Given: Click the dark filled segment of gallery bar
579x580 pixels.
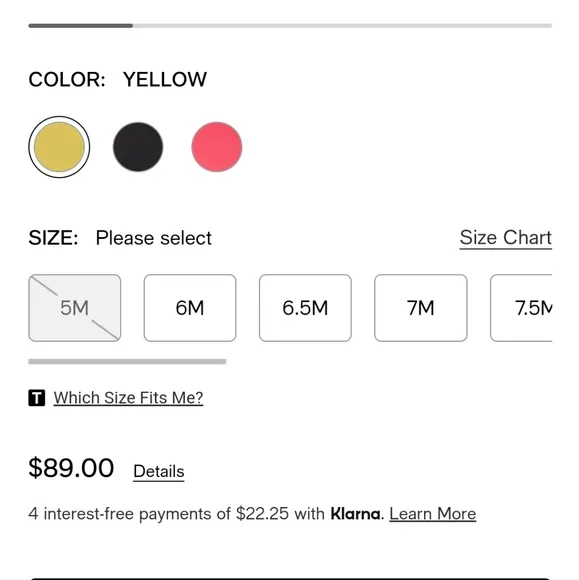Looking at the screenshot, I should point(81,26).
